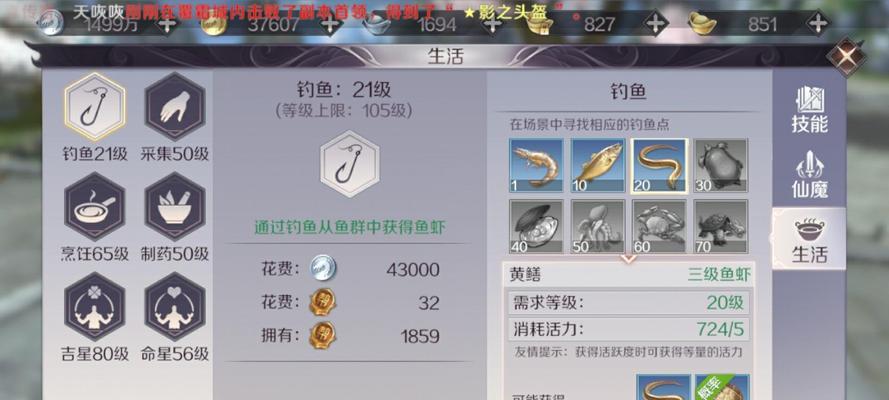Switch to the 技能 skills tab
Image resolution: width=889 pixels, height=400 pixels.
(x=810, y=110)
